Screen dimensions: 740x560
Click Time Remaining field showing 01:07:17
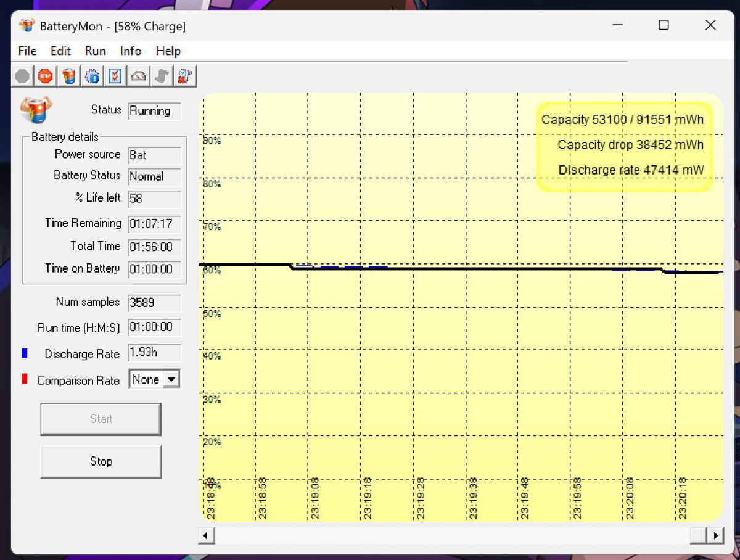click(x=155, y=223)
